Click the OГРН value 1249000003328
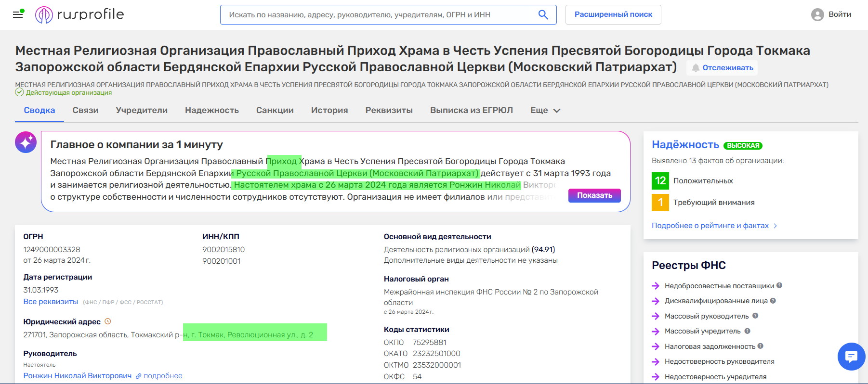This screenshot has height=384, width=868. point(52,250)
